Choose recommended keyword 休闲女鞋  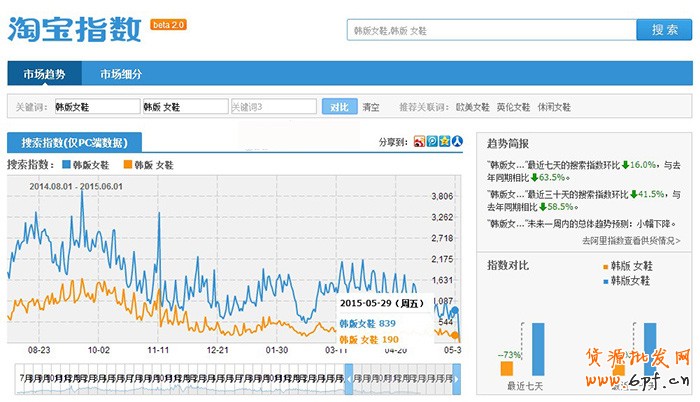click(554, 106)
